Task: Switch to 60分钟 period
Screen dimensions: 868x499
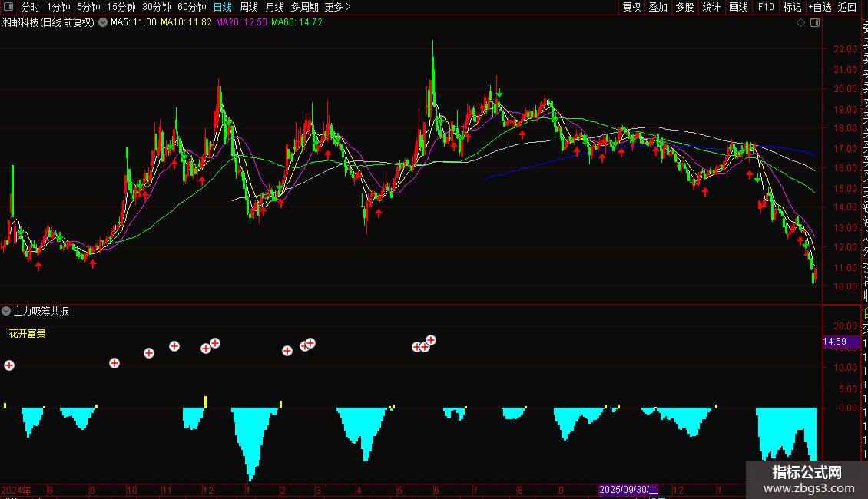Action: 192,7
